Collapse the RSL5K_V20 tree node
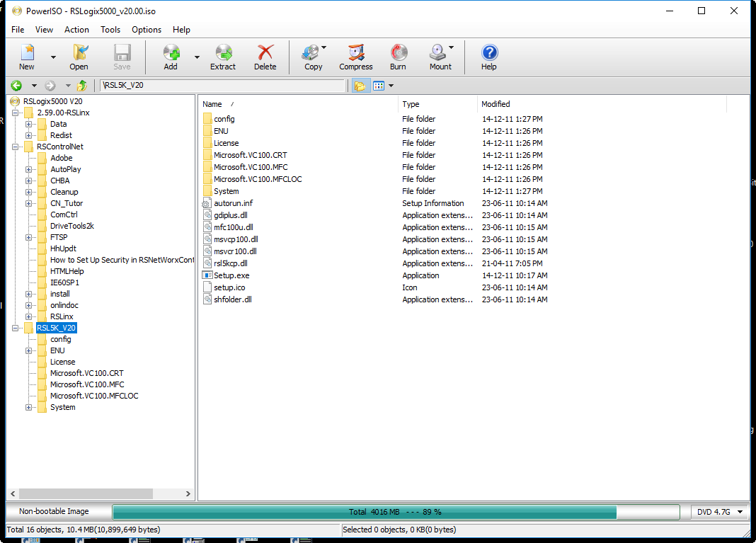This screenshot has width=756, height=543. point(16,328)
